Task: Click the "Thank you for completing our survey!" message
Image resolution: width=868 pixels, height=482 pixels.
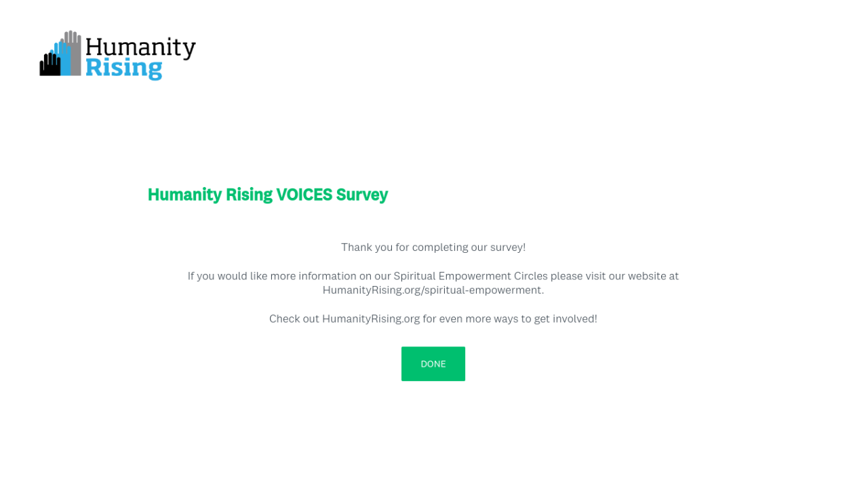Action: coord(433,247)
